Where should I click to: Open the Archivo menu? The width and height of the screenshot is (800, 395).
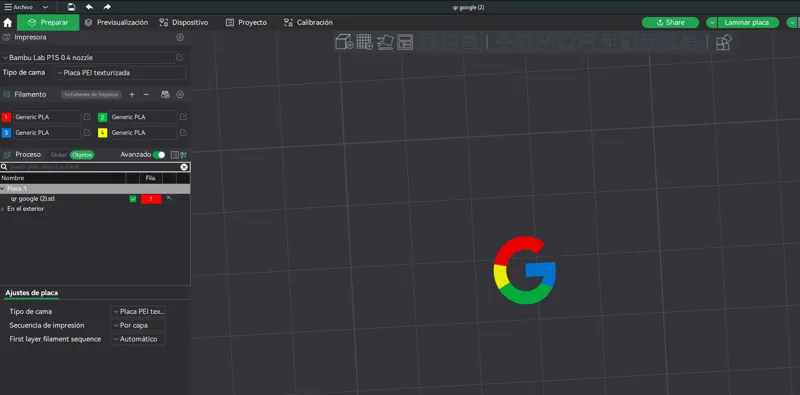point(19,7)
